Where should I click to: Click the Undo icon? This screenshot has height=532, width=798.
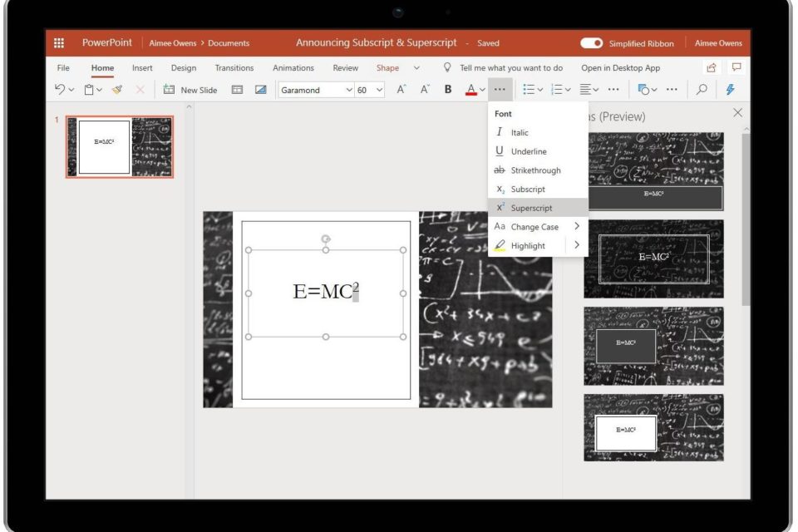click(x=60, y=90)
